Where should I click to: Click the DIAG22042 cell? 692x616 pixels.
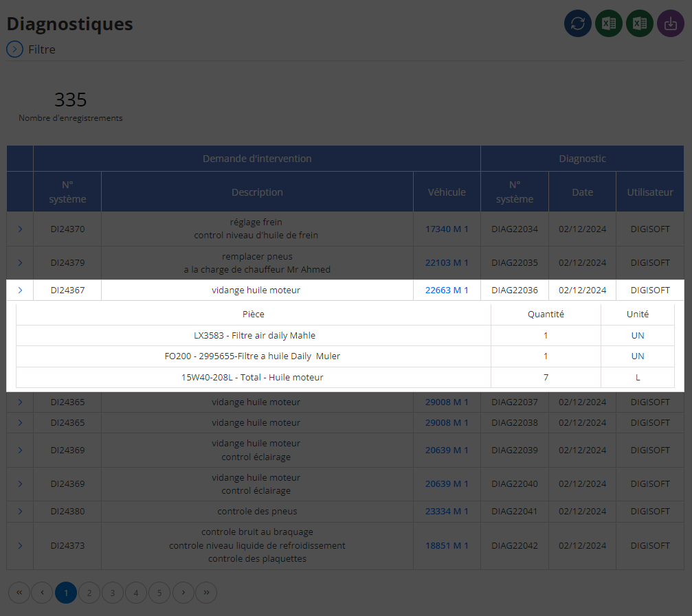point(515,545)
